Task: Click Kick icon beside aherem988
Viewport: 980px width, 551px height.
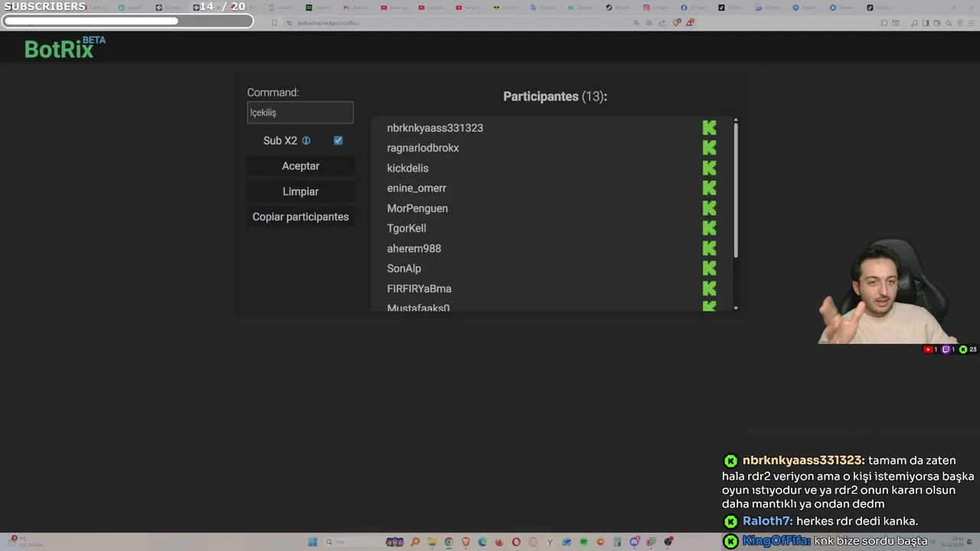Action: click(710, 248)
